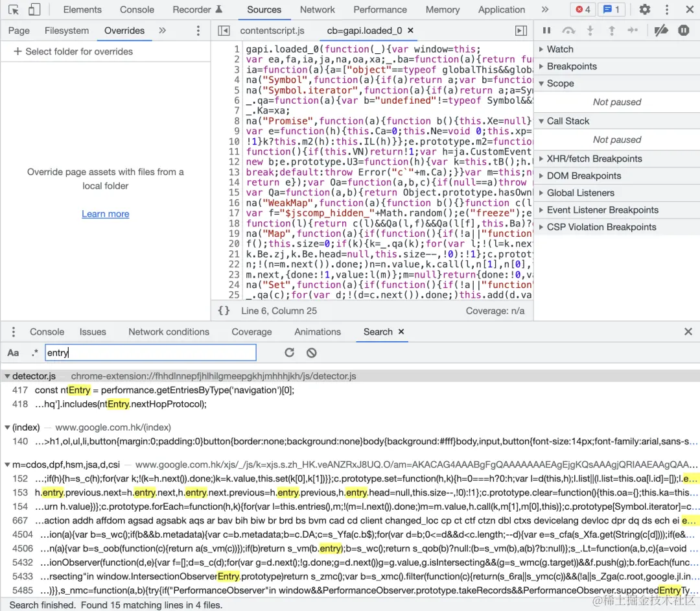The height and width of the screenshot is (611, 700).
Task: Toggle the device toolbar icon
Action: [x=34, y=9]
